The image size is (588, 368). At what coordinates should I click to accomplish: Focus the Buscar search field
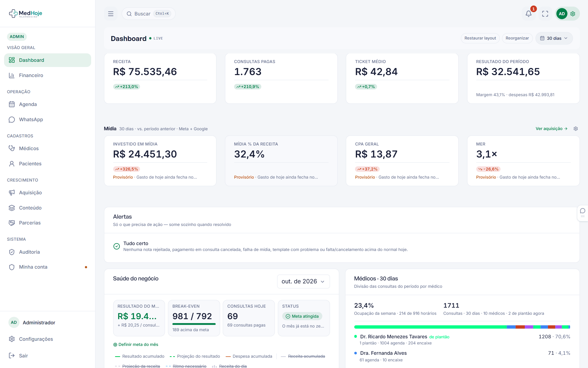[x=148, y=14]
